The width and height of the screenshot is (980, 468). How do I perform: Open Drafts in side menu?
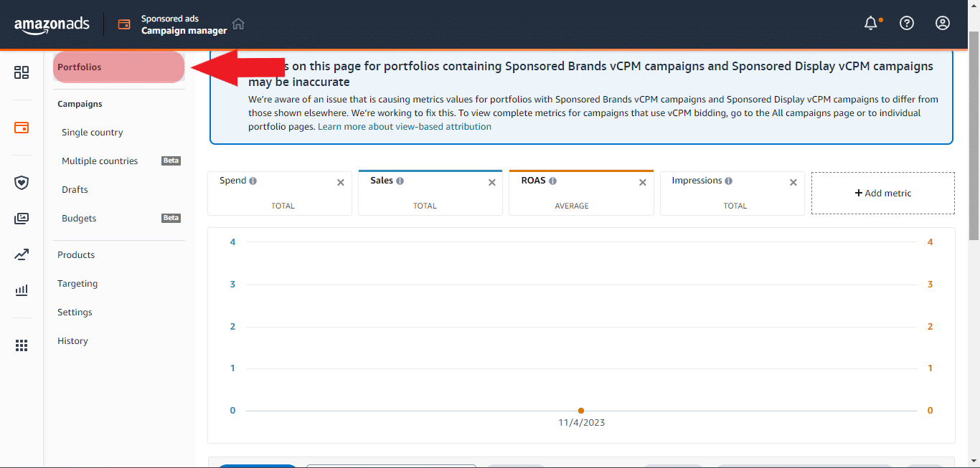[75, 190]
